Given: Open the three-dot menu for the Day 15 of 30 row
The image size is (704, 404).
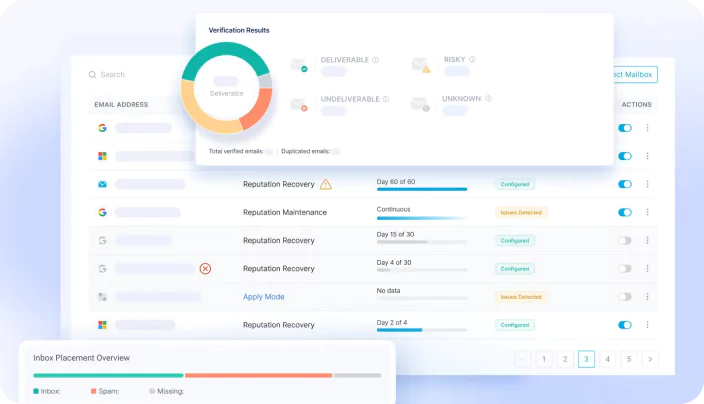Looking at the screenshot, I should [x=647, y=241].
